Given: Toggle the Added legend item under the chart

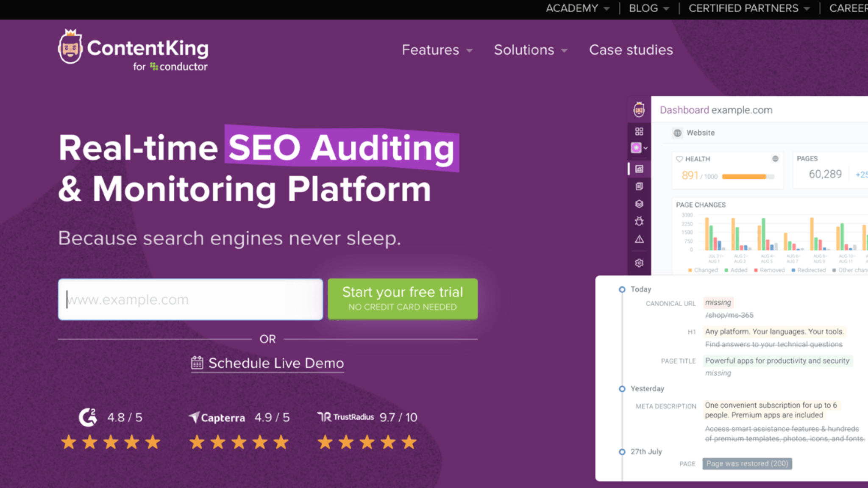Looking at the screenshot, I should 737,270.
